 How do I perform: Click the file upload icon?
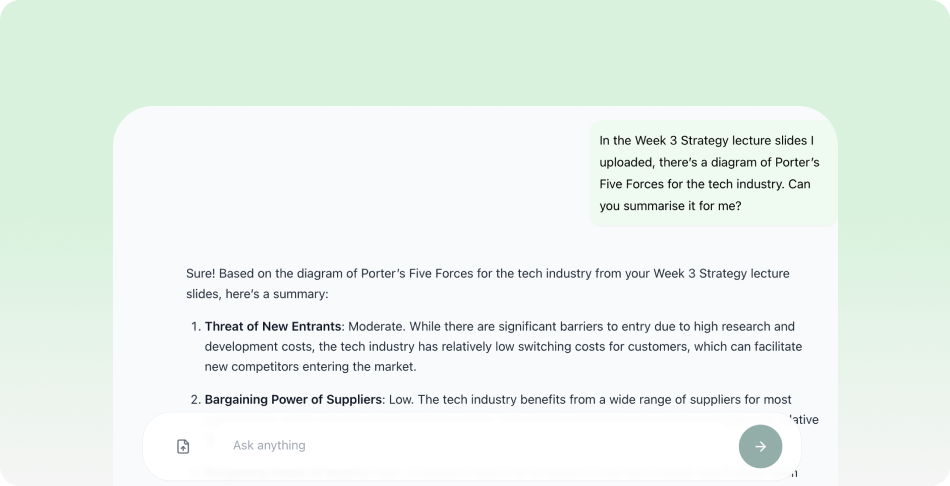coord(183,446)
